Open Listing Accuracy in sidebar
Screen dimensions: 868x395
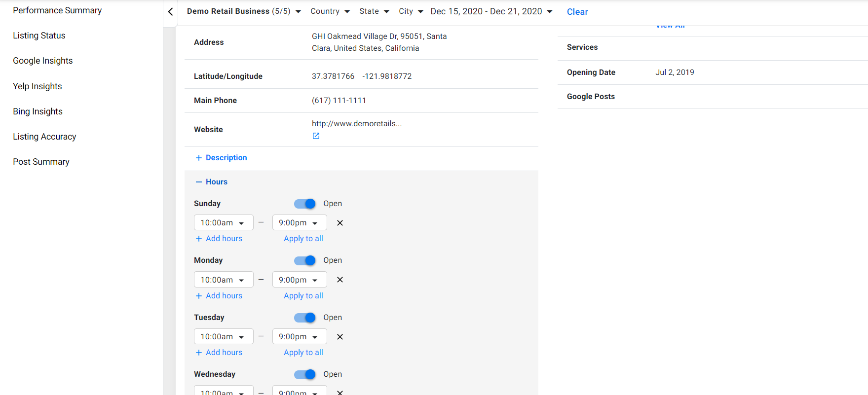pos(44,137)
